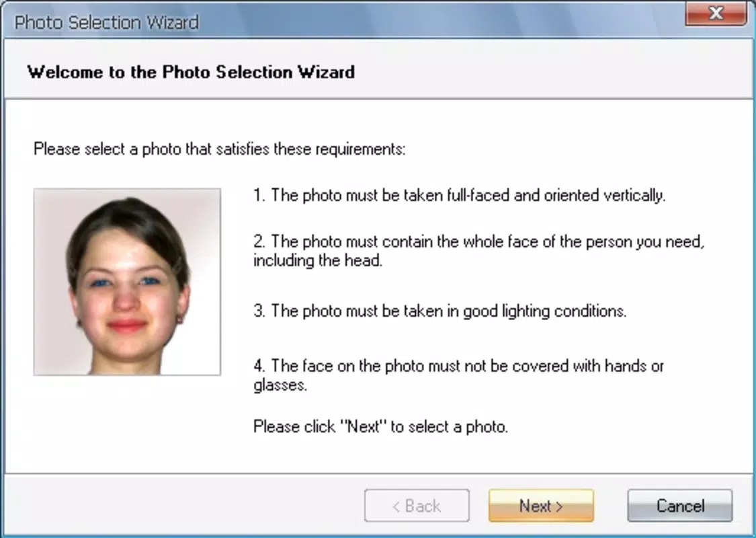
Task: Click the 'Please click Next to select a photo' line
Action: click(x=381, y=426)
